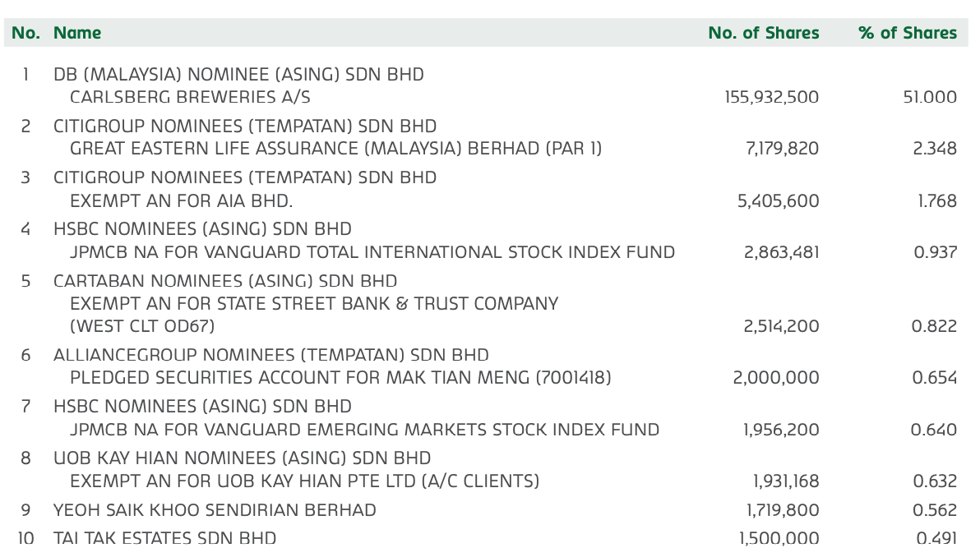Click the 51.000 percentage value
Image resolution: width=980 pixels, height=557 pixels.
point(929,98)
